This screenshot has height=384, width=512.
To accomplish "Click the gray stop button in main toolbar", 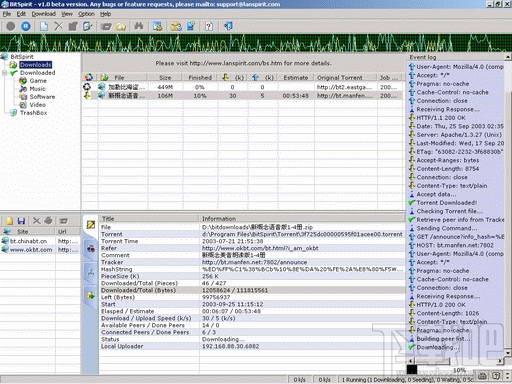I will [11, 26].
